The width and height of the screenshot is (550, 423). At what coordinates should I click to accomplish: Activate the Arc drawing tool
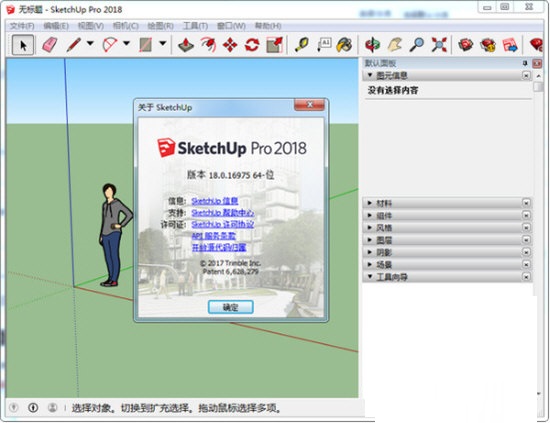point(109,45)
